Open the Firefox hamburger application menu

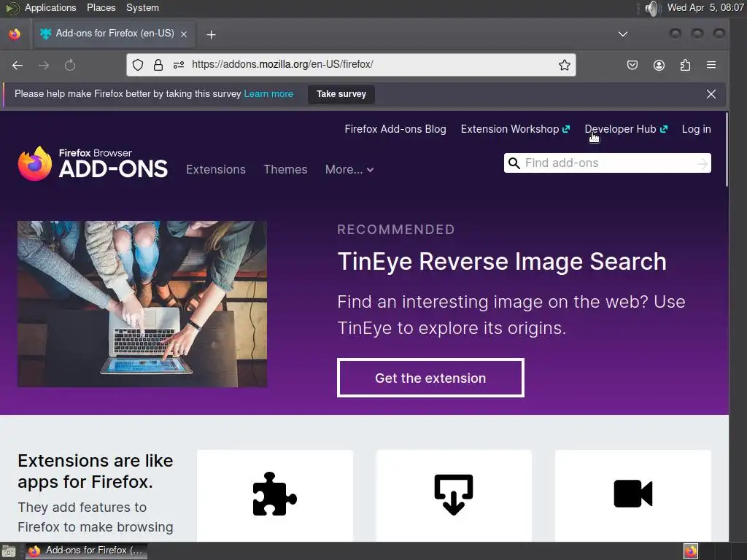(711, 65)
